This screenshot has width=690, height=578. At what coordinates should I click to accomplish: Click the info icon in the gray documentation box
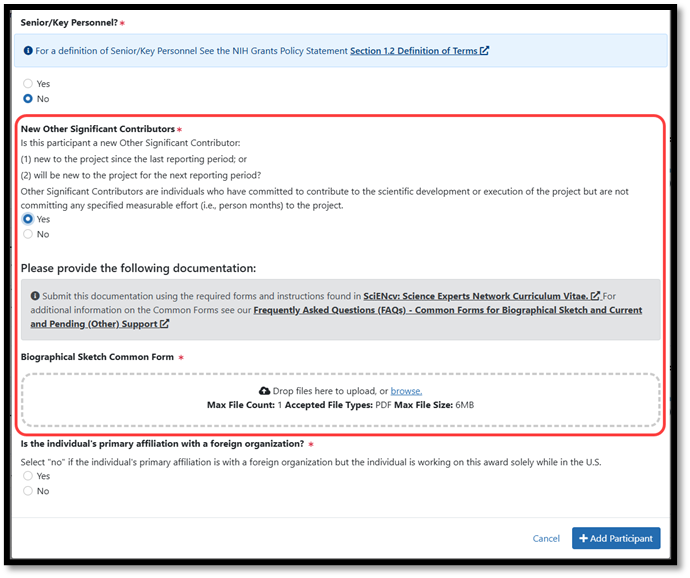click(x=36, y=295)
